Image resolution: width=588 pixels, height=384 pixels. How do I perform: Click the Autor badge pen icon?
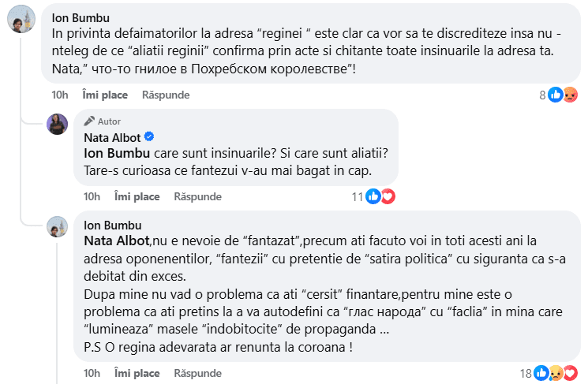tap(89, 121)
